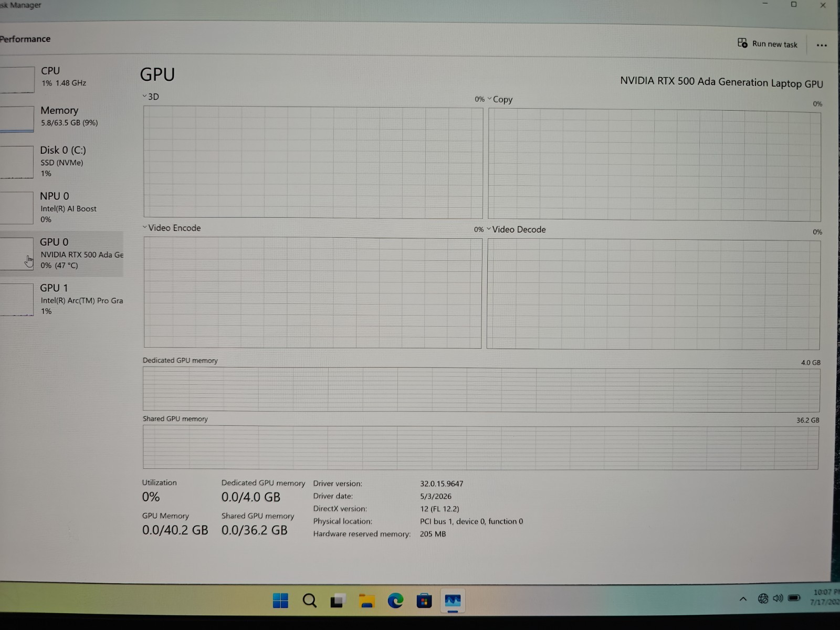The width and height of the screenshot is (840, 630).
Task: Click the GPU 1 mini graph thumbnail
Action: click(x=17, y=300)
